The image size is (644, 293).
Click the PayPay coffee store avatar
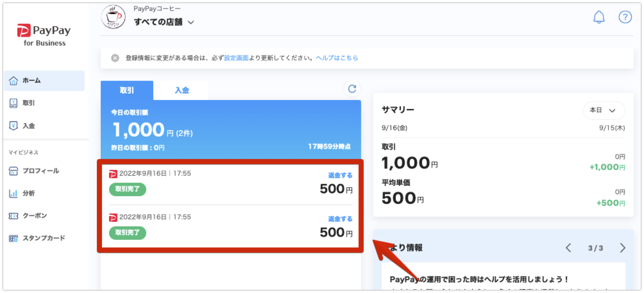tap(113, 17)
